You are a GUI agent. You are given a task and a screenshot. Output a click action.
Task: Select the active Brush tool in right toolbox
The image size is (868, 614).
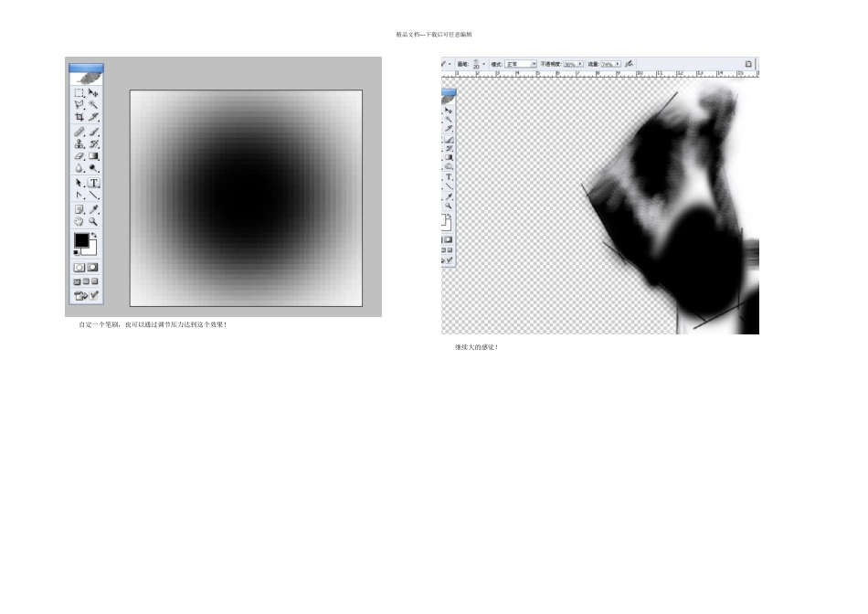[x=449, y=140]
